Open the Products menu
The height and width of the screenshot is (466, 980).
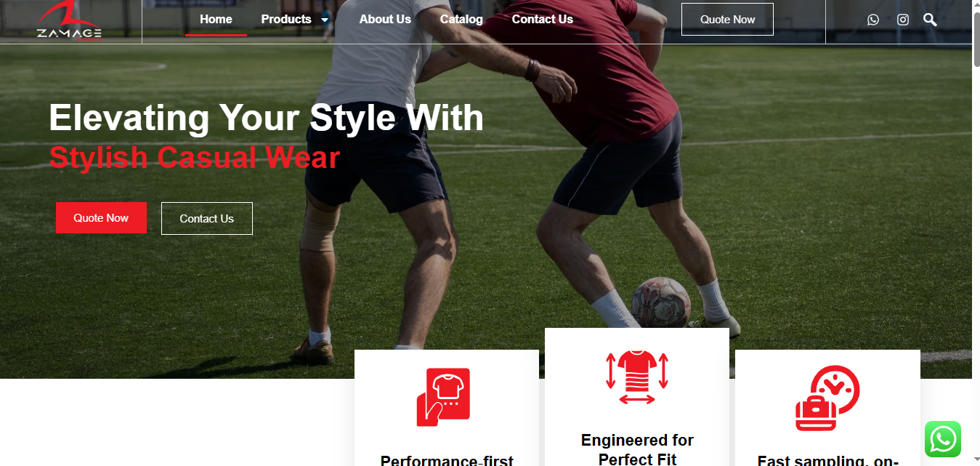[286, 20]
